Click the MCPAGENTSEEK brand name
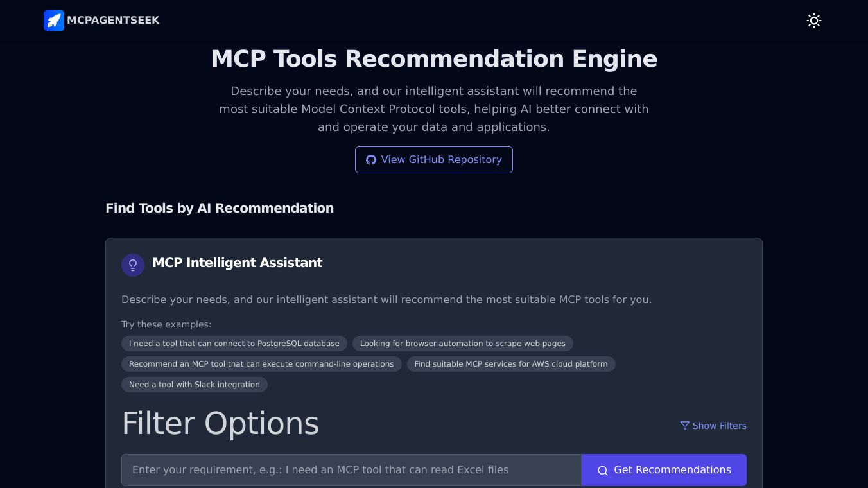868x488 pixels. click(113, 21)
